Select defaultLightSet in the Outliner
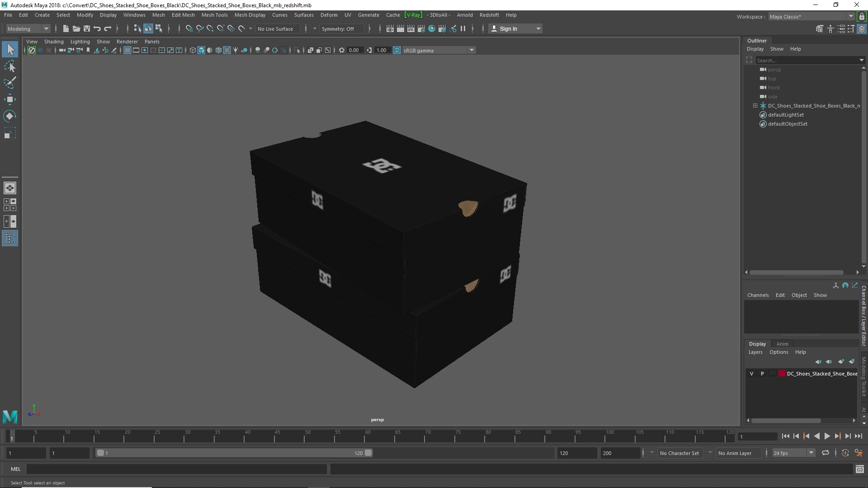 [x=786, y=115]
